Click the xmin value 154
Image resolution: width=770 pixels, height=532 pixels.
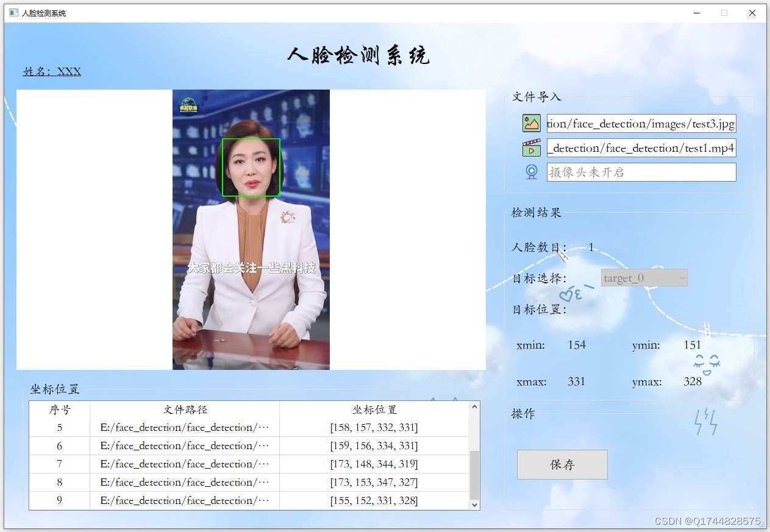(576, 345)
